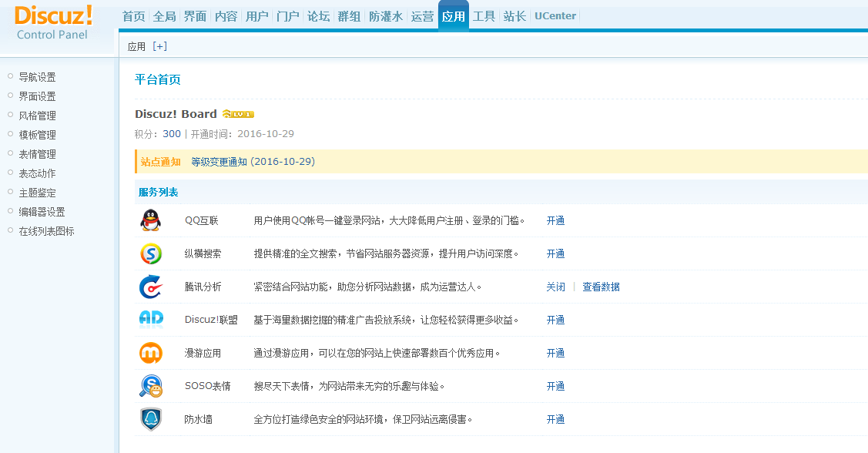The height and width of the screenshot is (453, 868).
Task: Open 风格管理 in sidebar
Action: [37, 116]
